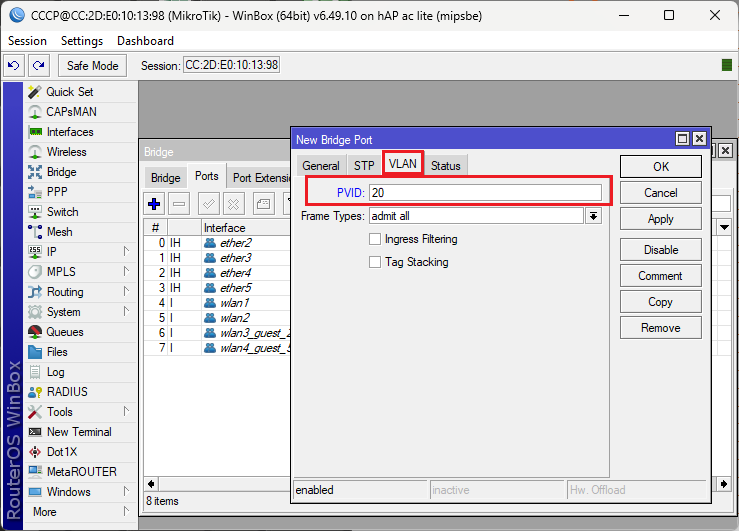Open the Session menu
The height and width of the screenshot is (531, 739).
tap(27, 41)
